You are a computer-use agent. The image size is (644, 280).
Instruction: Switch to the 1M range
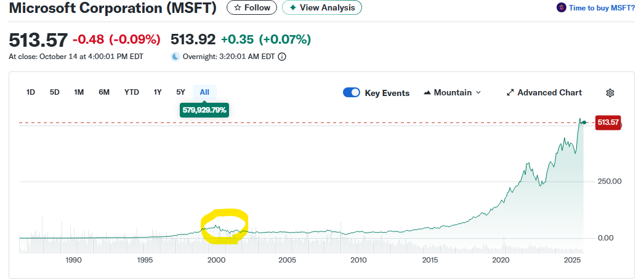79,92
